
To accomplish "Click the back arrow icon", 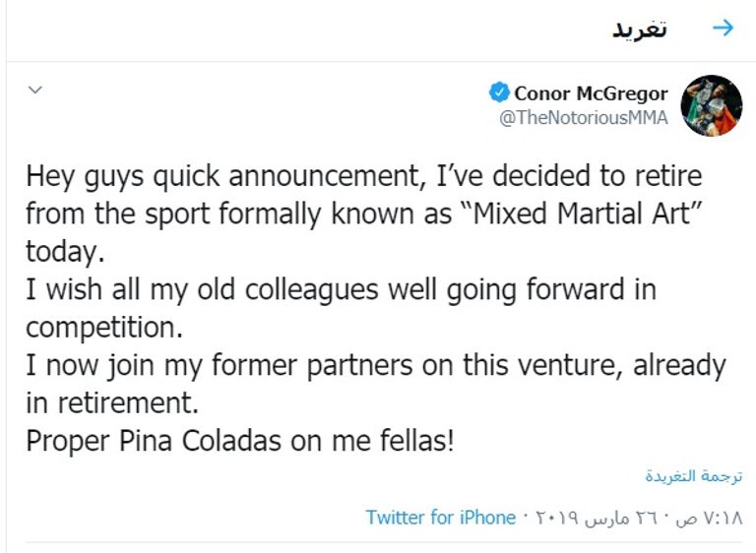I will (x=723, y=29).
